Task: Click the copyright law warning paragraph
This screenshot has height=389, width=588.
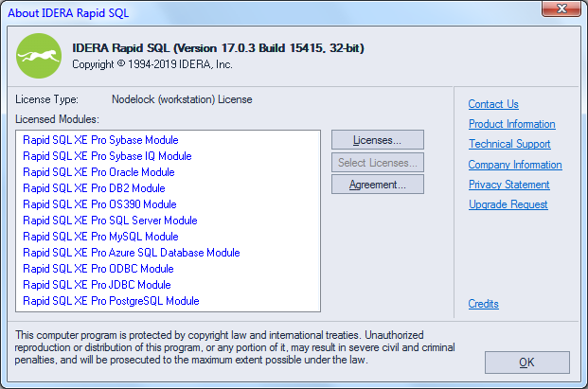Action: (235, 347)
